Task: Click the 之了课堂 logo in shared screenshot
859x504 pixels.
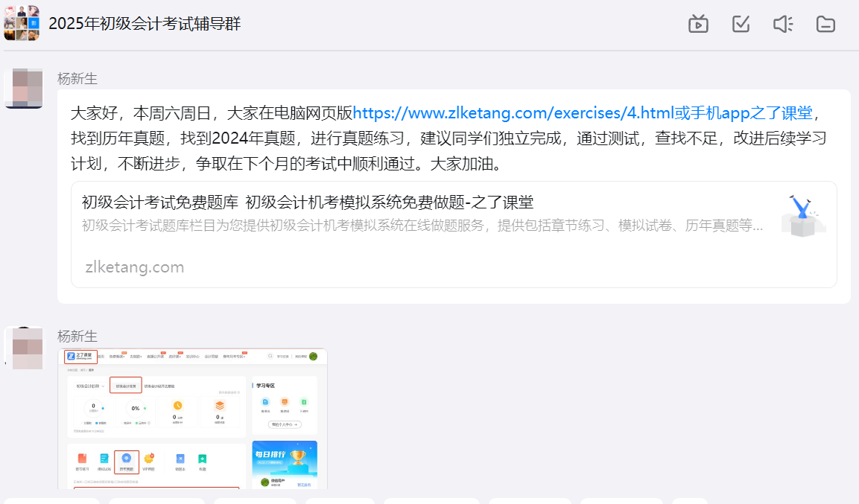Action: point(80,357)
